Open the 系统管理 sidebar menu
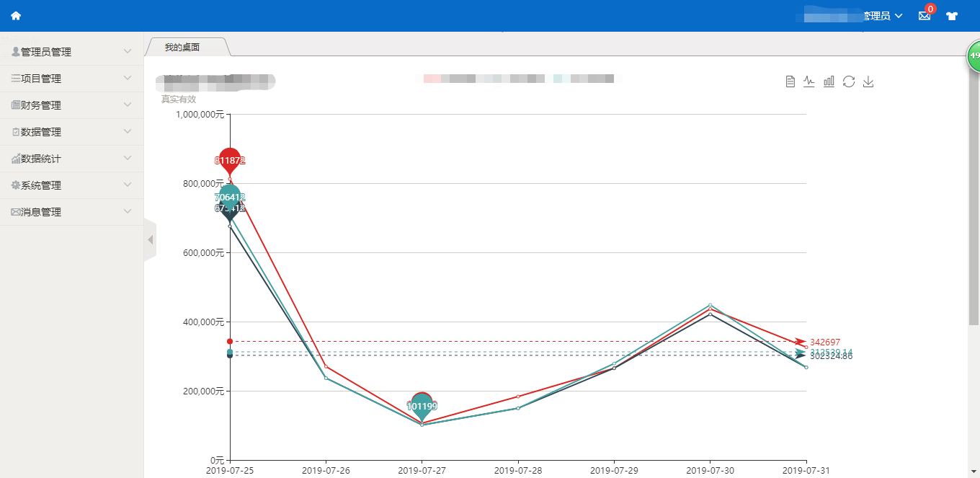 pos(71,185)
